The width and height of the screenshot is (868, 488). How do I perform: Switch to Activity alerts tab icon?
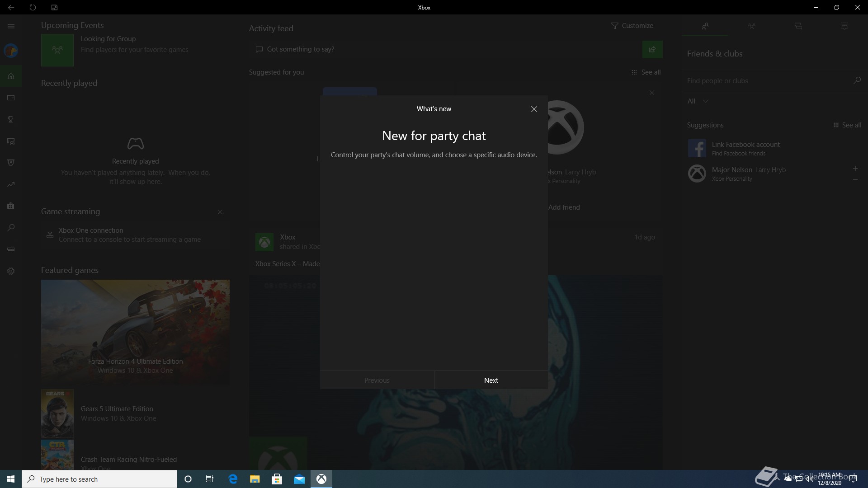[844, 26]
